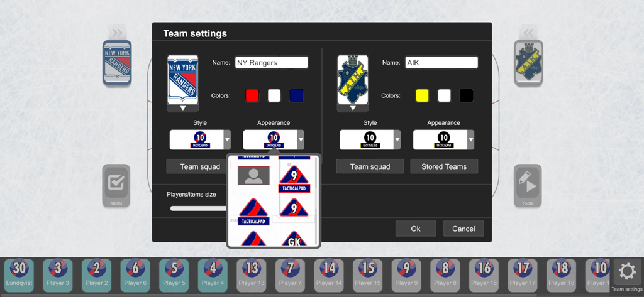The image size is (644, 297).
Task: Open AIK Stored Teams
Action: click(444, 166)
